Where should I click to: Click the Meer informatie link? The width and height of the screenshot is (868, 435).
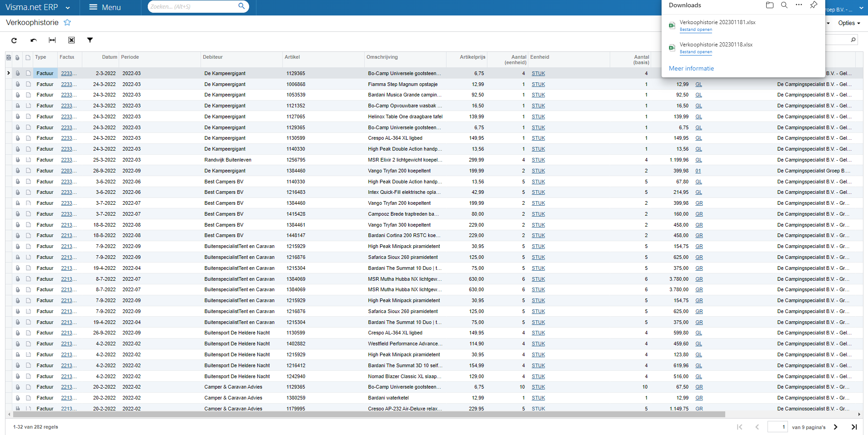[x=691, y=69]
